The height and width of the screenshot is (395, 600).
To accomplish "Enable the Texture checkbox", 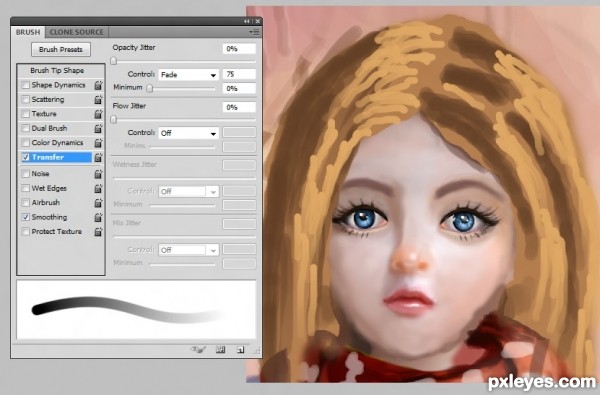I will [26, 114].
